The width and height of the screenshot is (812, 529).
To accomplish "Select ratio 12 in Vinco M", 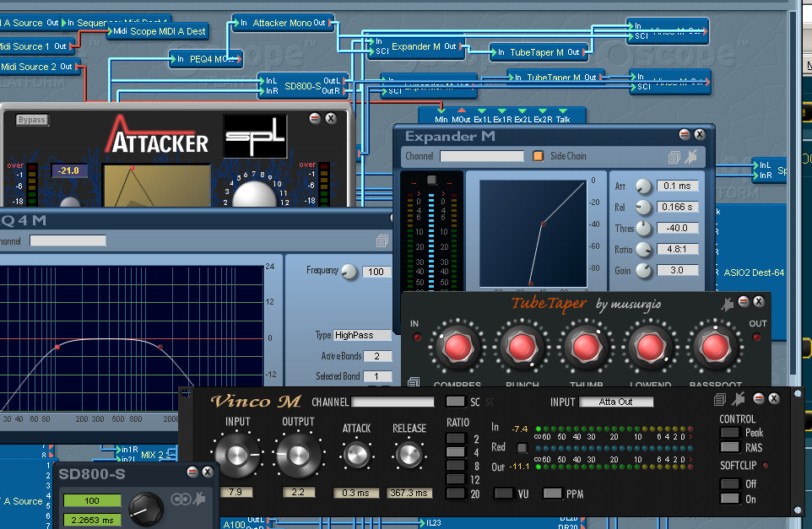I will (x=456, y=479).
